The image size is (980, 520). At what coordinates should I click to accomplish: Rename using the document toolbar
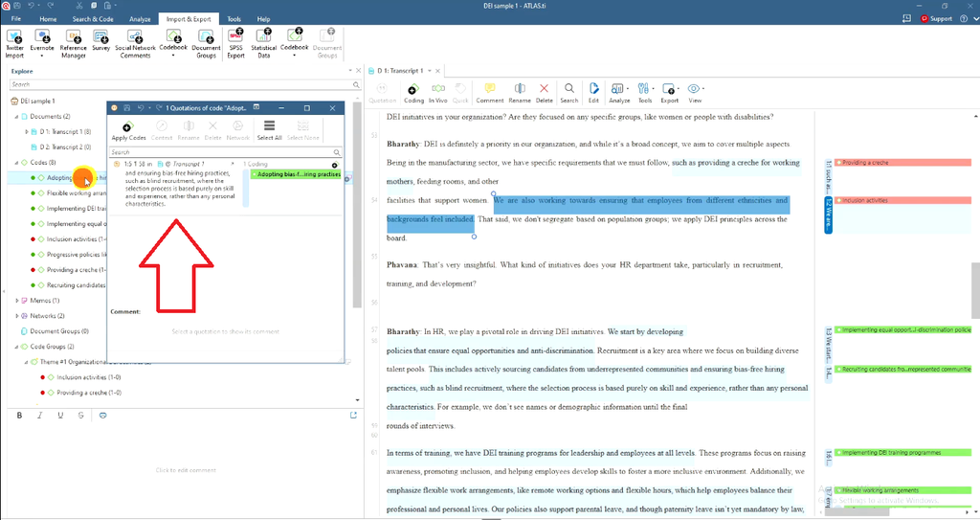pyautogui.click(x=520, y=93)
